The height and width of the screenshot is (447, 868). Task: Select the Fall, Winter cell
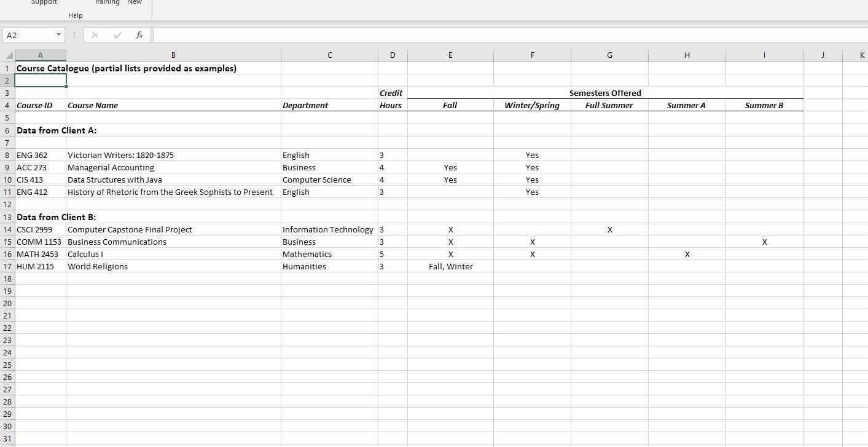[450, 266]
